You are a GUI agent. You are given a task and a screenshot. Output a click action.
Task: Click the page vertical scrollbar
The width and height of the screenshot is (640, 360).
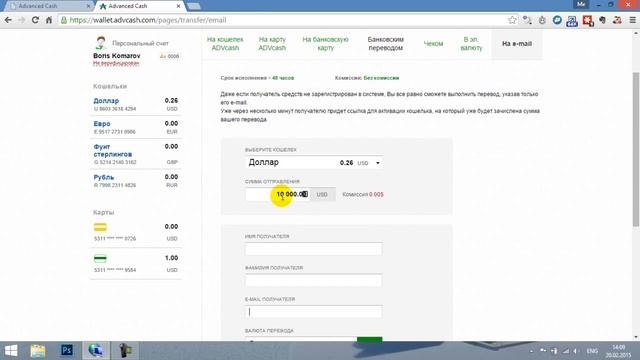click(636, 149)
